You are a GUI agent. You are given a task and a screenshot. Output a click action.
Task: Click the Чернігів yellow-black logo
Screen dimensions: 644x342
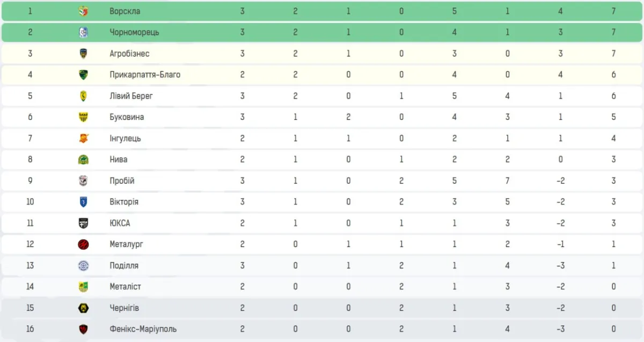[x=83, y=308]
